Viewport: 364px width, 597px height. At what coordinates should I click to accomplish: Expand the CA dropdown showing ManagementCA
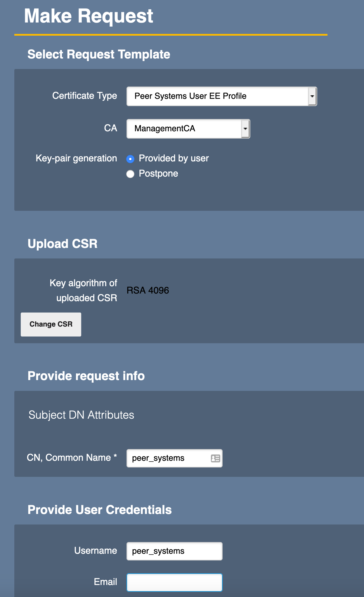pos(188,129)
